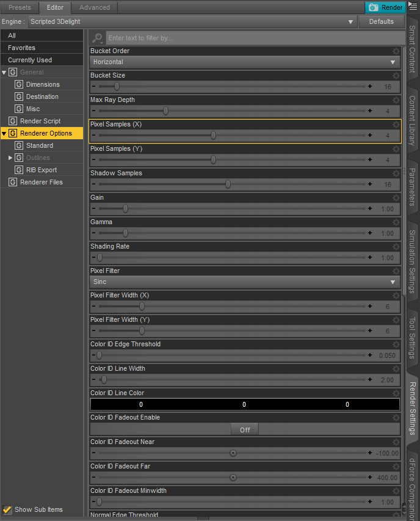The height and width of the screenshot is (521, 420).
Task: Click the Defaults button
Action: (381, 21)
